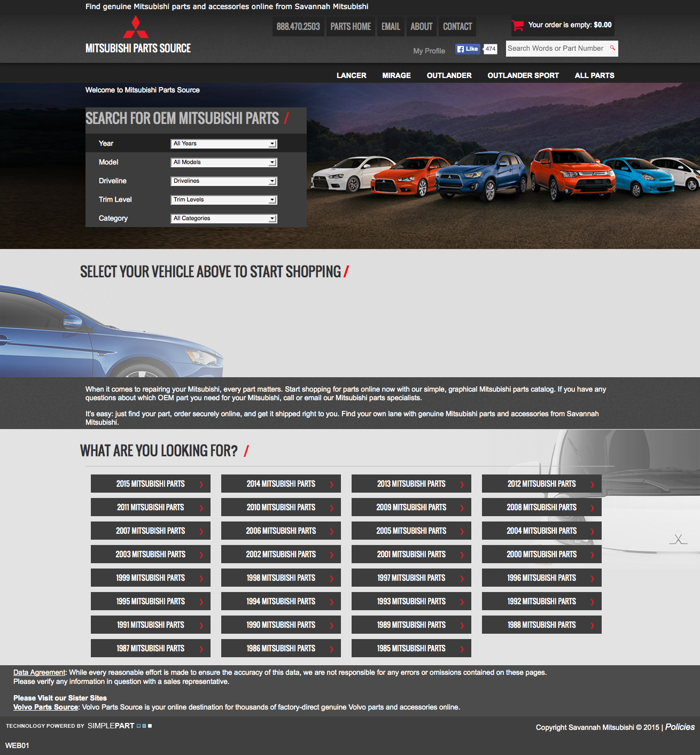Open the Outlander Sport menu item
700x755 pixels.
pos(523,75)
